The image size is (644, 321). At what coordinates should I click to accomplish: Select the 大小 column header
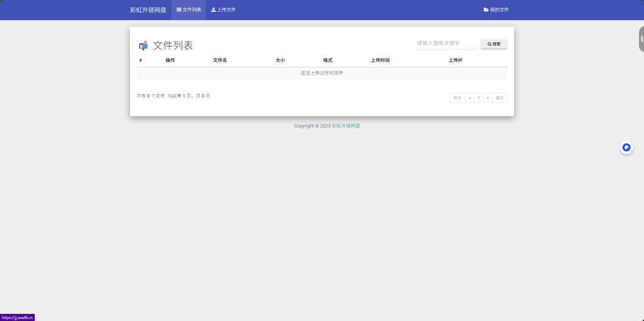tap(280, 60)
